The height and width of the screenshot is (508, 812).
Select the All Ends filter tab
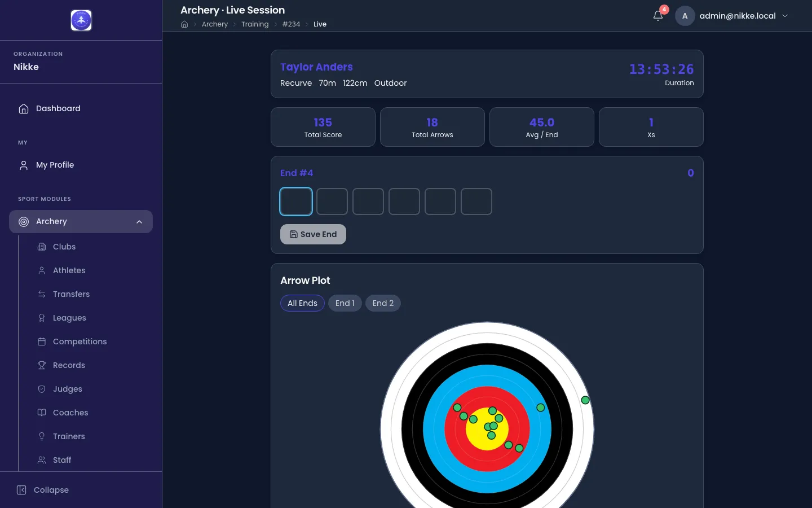[302, 303]
